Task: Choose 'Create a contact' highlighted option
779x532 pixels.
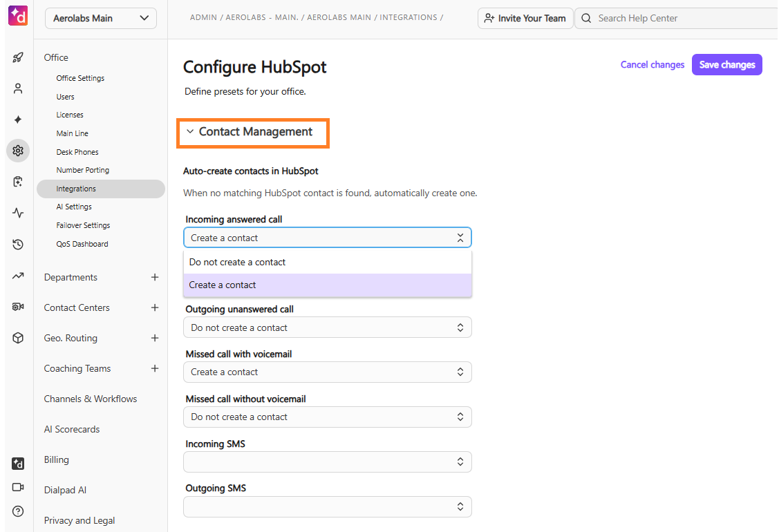Action: pos(328,285)
